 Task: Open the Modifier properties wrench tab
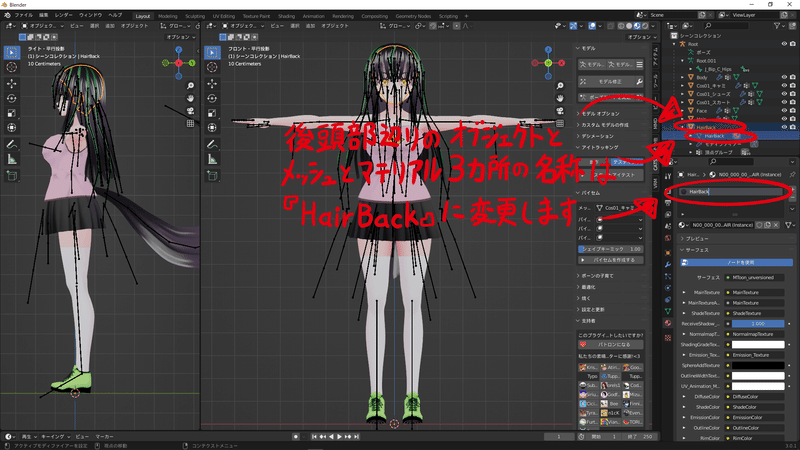click(668, 264)
